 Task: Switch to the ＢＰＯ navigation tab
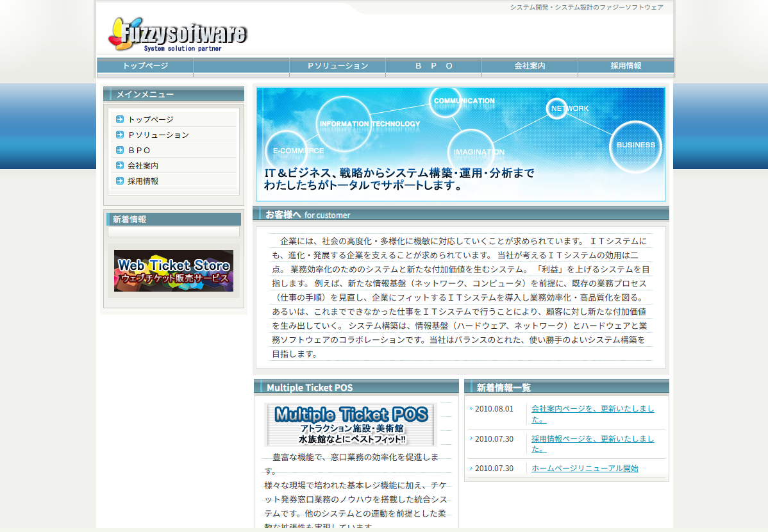(x=433, y=66)
